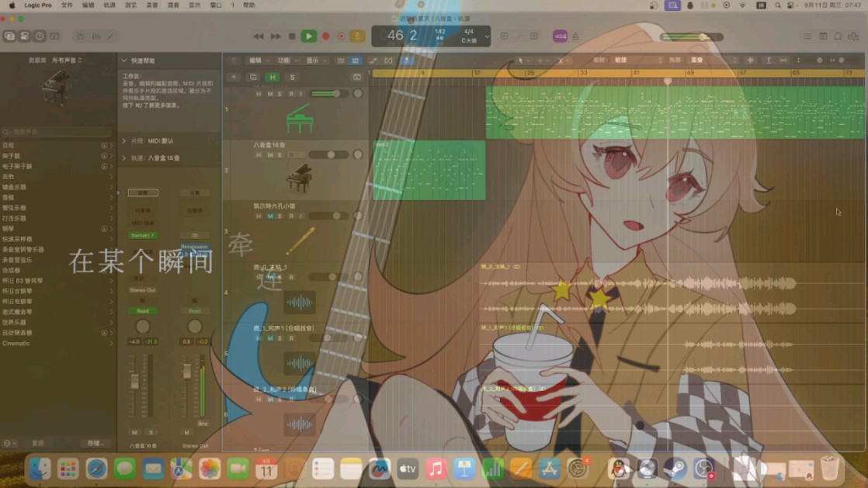The width and height of the screenshot is (868, 488).
Task: Open the 拖移 drag mode dropdown
Action: pos(713,61)
